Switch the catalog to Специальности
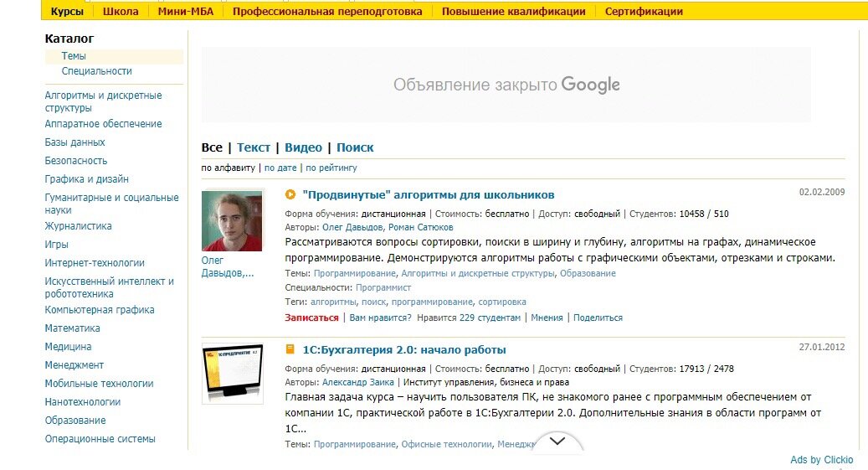The width and height of the screenshot is (868, 470). [97, 71]
